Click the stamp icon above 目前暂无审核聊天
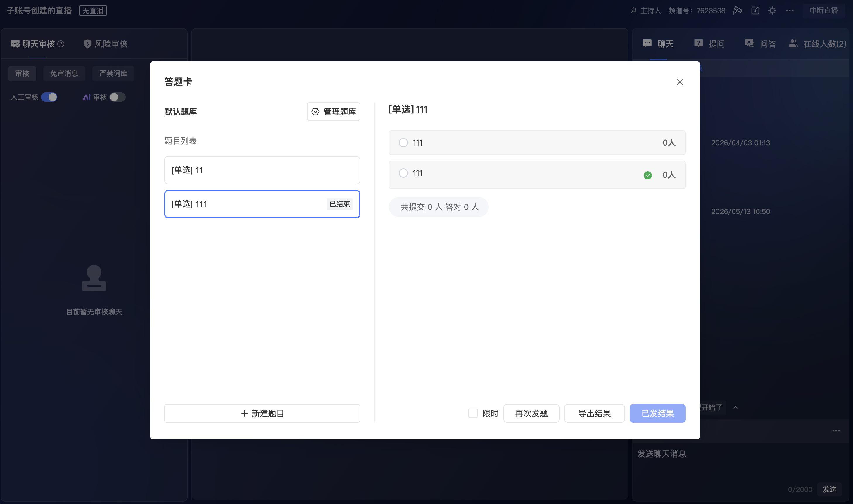Screen dimensions: 853x504 pyautogui.click(x=94, y=278)
